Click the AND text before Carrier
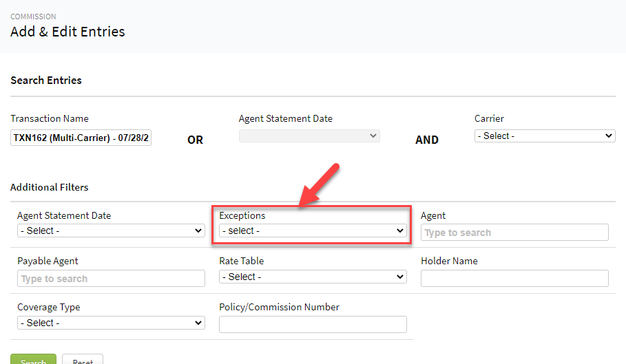The width and height of the screenshot is (626, 364). (x=427, y=140)
